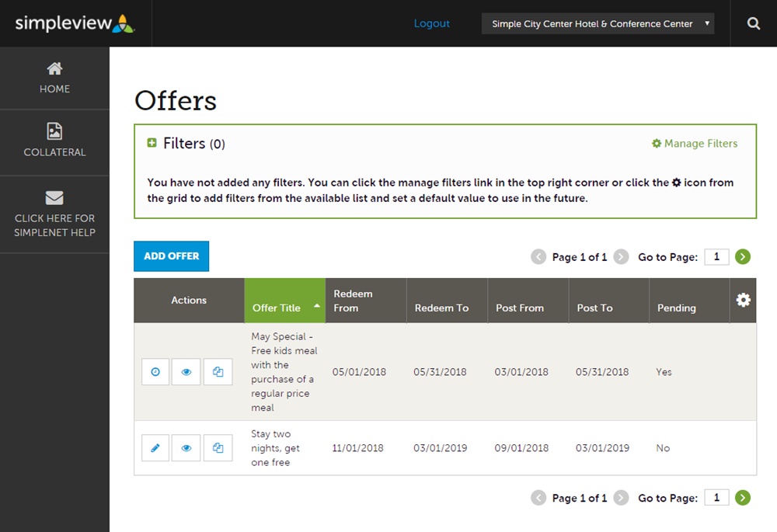Open the Simple City Center Hotel account dropdown

tap(598, 24)
